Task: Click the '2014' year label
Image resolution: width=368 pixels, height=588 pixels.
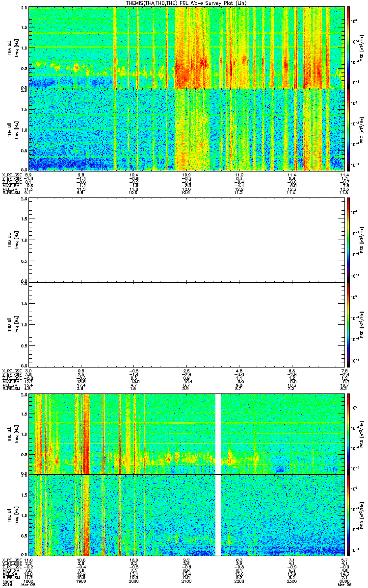Action: point(7,585)
